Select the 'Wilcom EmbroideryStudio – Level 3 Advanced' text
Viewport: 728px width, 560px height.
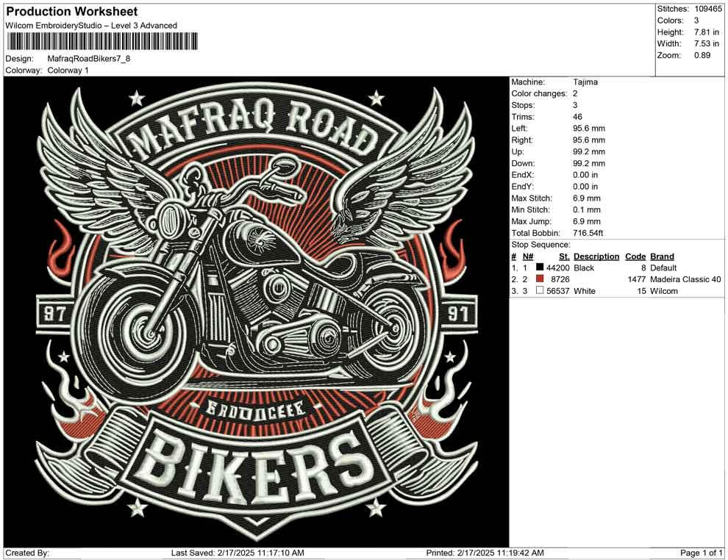coord(91,26)
